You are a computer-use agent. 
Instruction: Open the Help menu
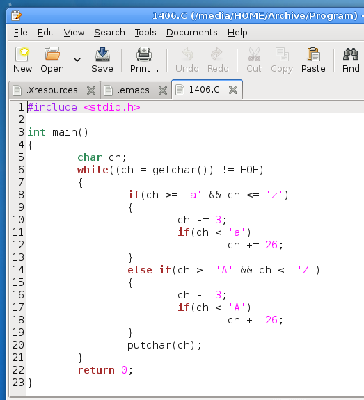(237, 33)
